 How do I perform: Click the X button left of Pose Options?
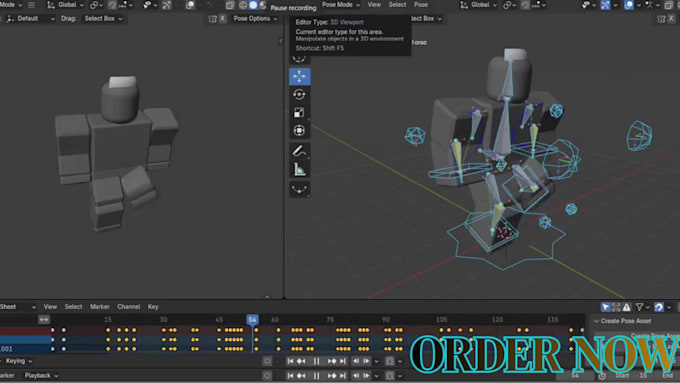point(222,19)
